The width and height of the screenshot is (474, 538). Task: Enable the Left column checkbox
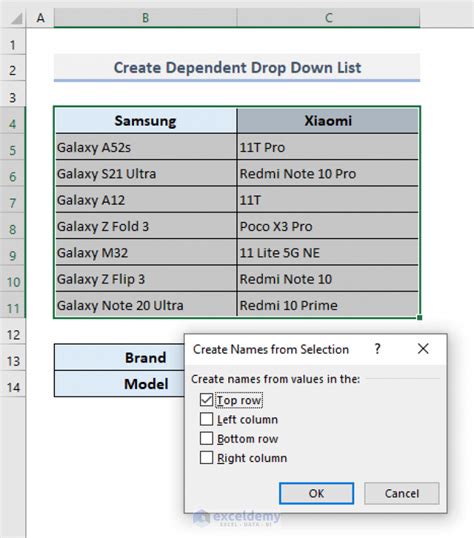(206, 419)
